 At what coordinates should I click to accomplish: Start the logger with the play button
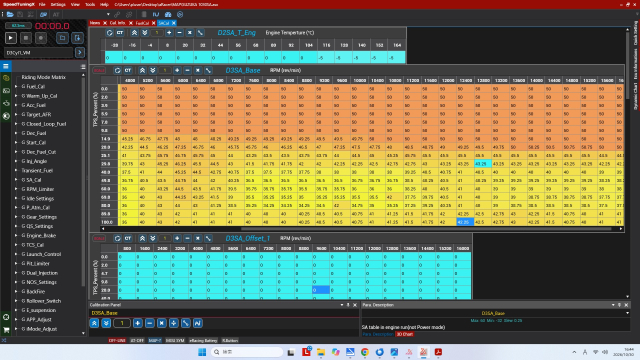tap(11, 38)
